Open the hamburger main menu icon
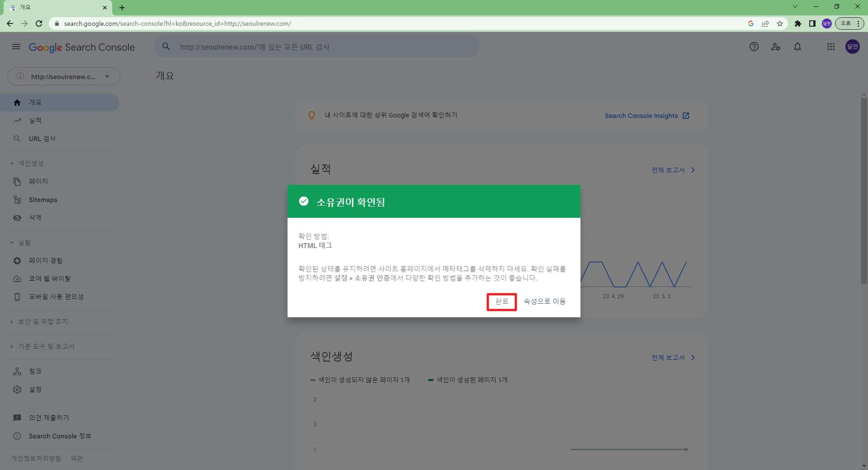Viewport: 868px width, 470px height. point(16,47)
